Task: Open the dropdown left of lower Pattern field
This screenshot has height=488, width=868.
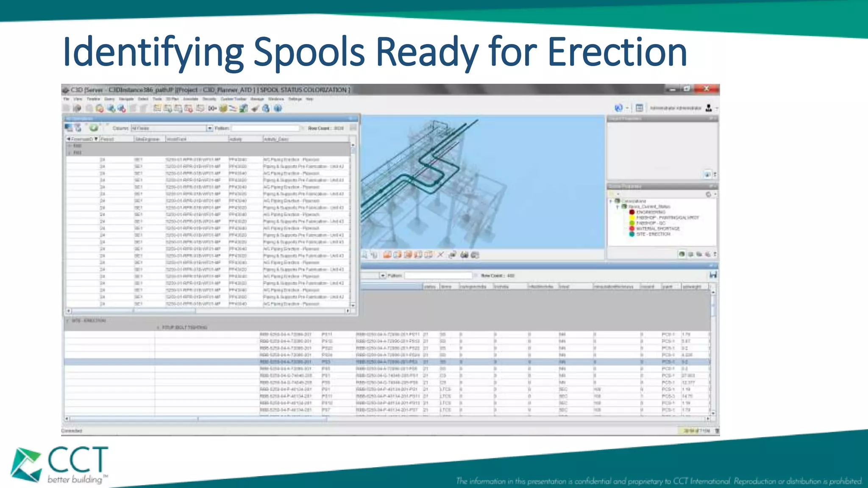Action: [x=383, y=275]
